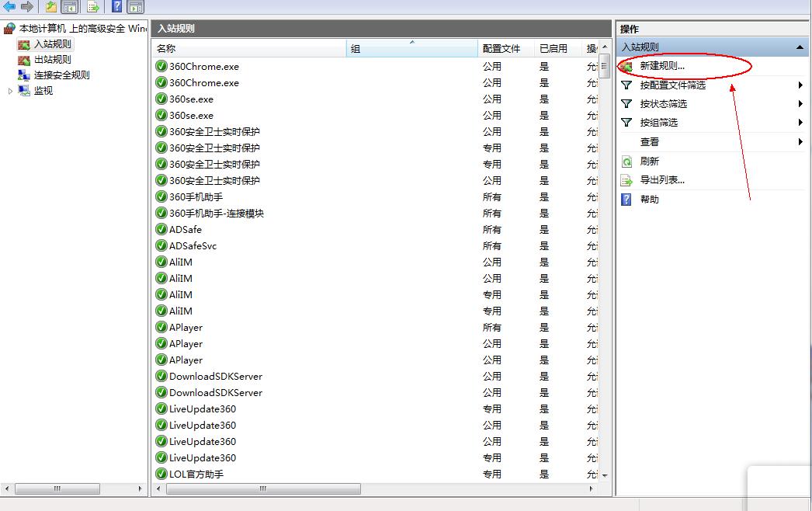
Task: Select the 360手机助手 rule without 连接模块
Action: (196, 197)
